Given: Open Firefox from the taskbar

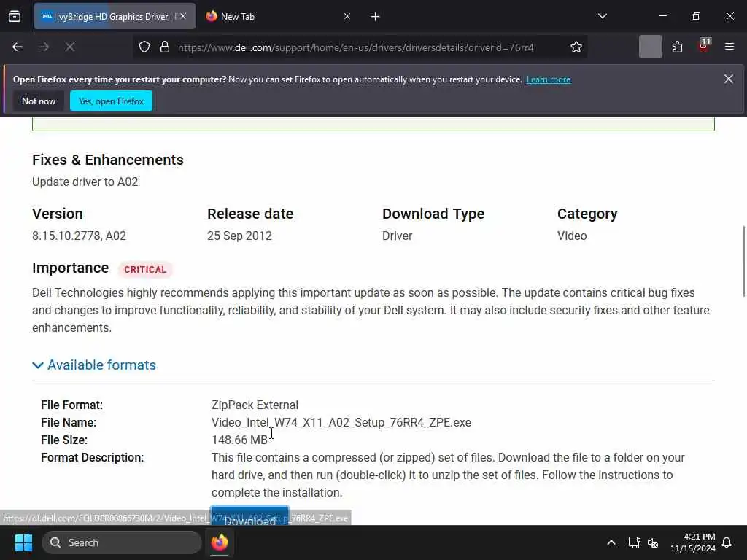Looking at the screenshot, I should 220,542.
